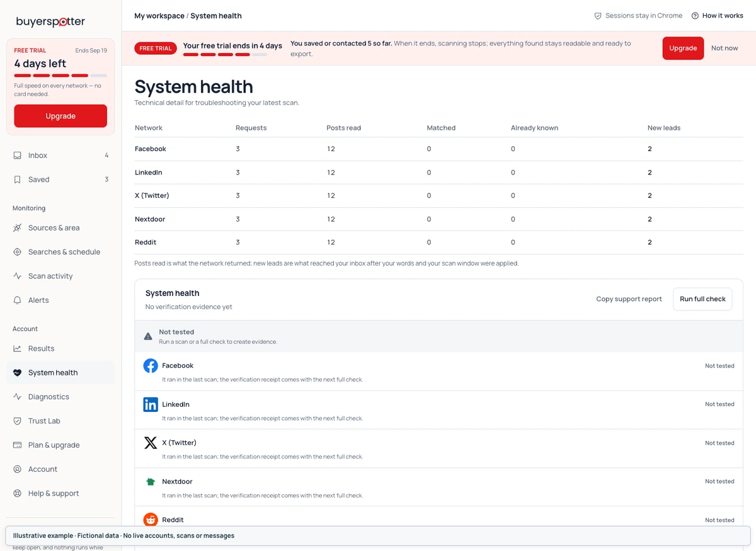Click the Scan activity pulse icon
Image resolution: width=756 pixels, height=551 pixels.
18,276
